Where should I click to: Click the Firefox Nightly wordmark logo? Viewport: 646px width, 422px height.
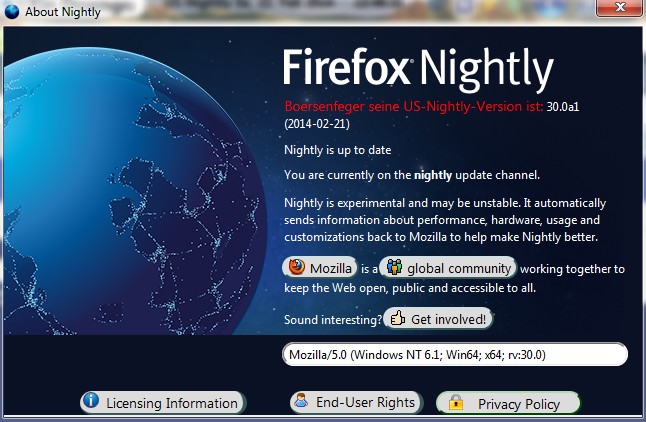pos(419,68)
